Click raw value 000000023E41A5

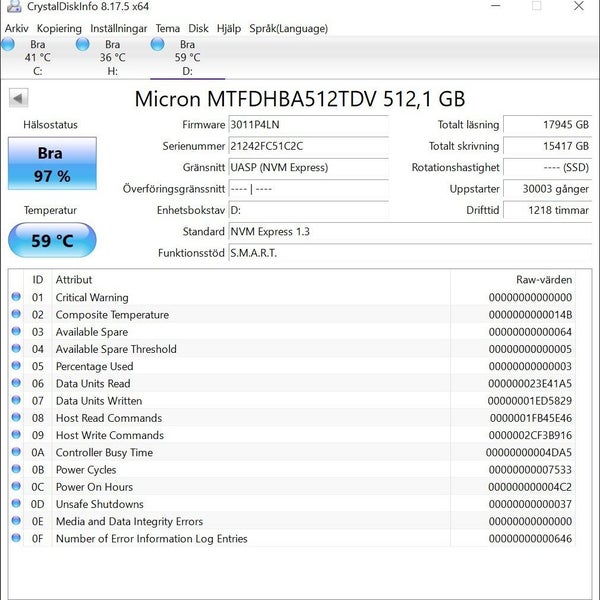530,383
